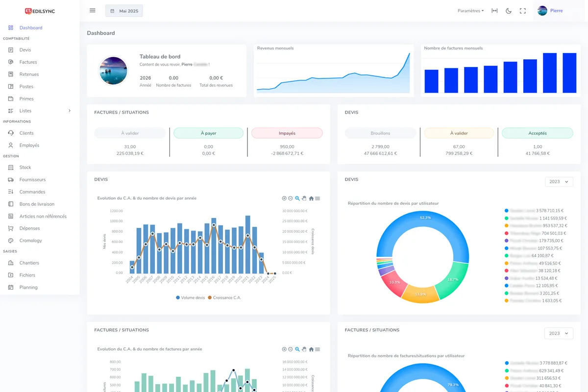Click the Pierre profile link
The image size is (588, 392).
pos(549,10)
